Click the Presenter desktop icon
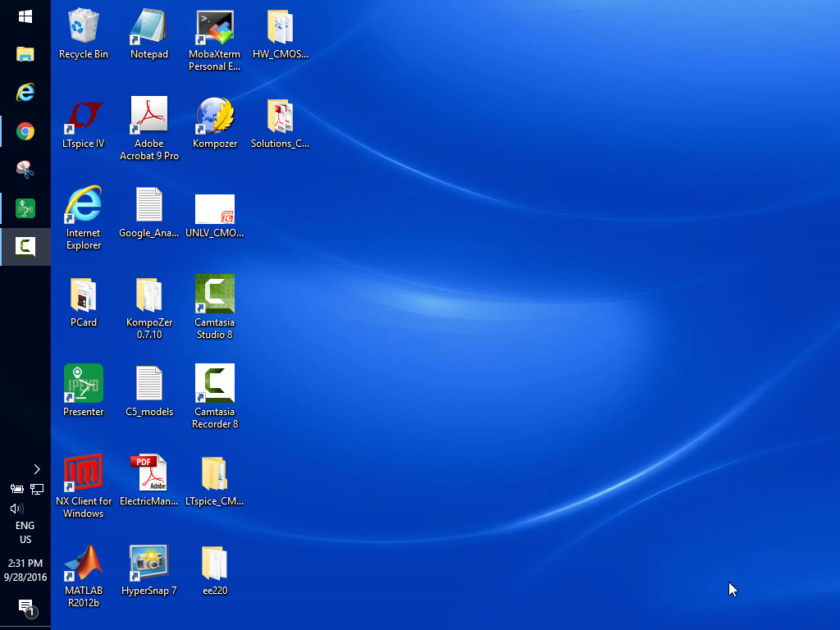The image size is (840, 630). (84, 384)
